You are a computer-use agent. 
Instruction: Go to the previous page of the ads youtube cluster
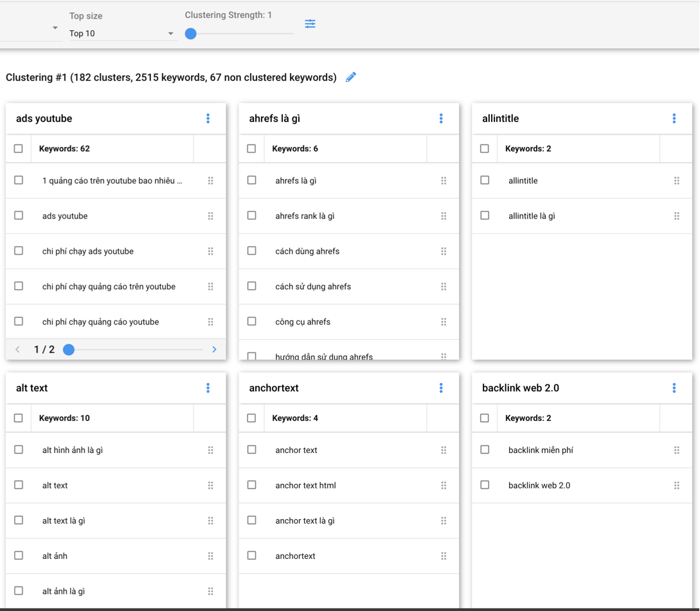17,350
